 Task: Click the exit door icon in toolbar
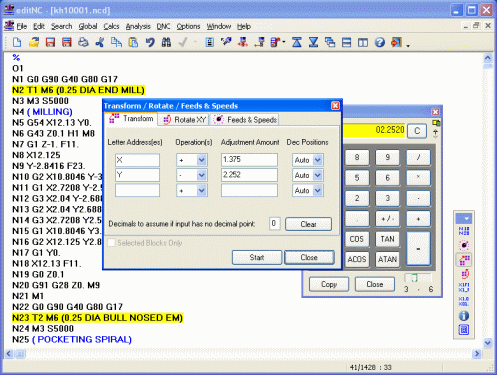(396, 42)
